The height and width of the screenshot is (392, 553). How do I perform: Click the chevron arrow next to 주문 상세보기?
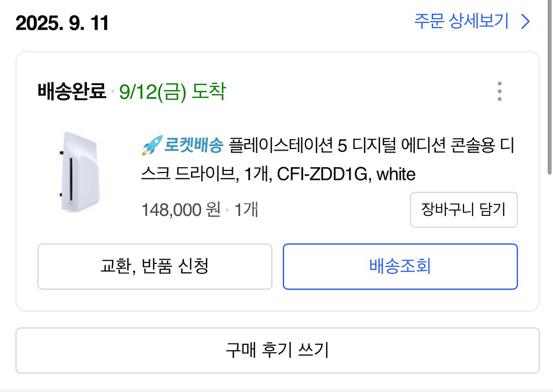[x=525, y=21]
